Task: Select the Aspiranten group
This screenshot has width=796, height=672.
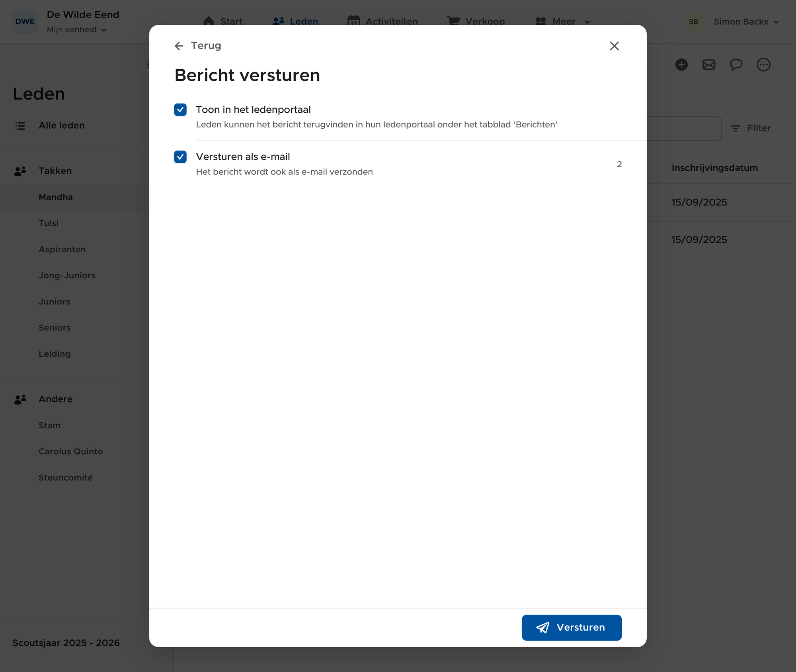Action: click(x=62, y=250)
